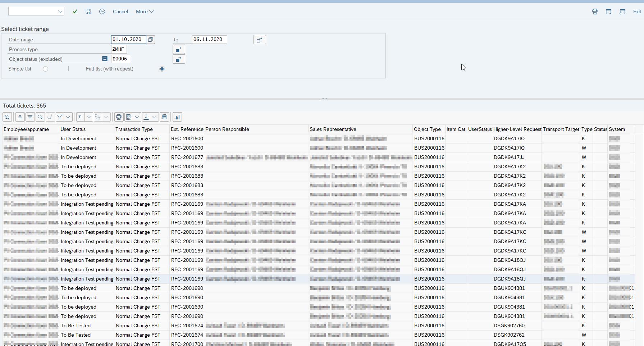Open the table settings grid icon

click(164, 117)
